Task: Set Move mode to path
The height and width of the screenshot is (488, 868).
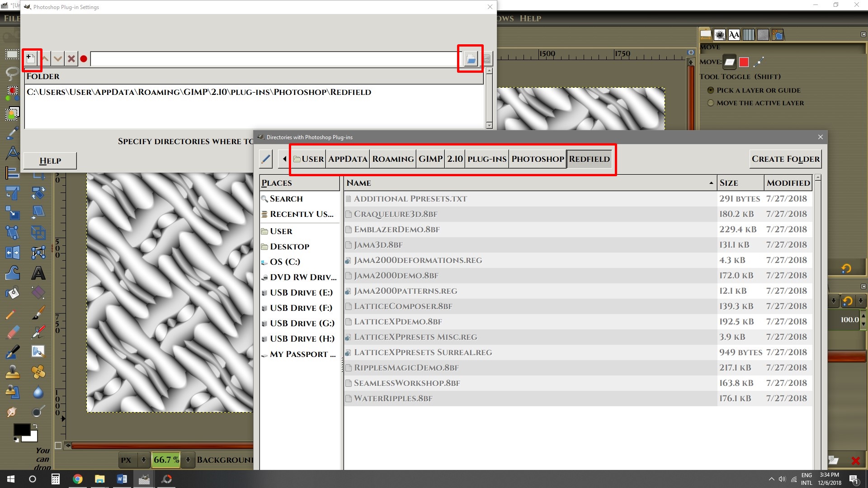Action: [759, 62]
